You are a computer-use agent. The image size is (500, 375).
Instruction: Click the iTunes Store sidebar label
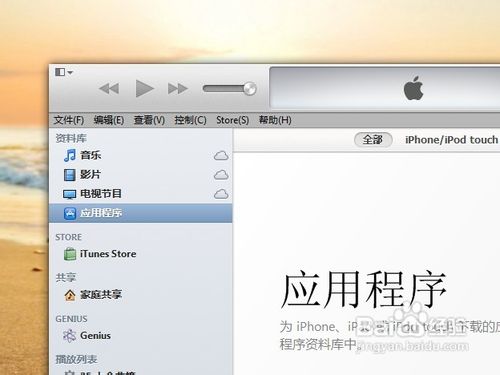[x=108, y=254]
